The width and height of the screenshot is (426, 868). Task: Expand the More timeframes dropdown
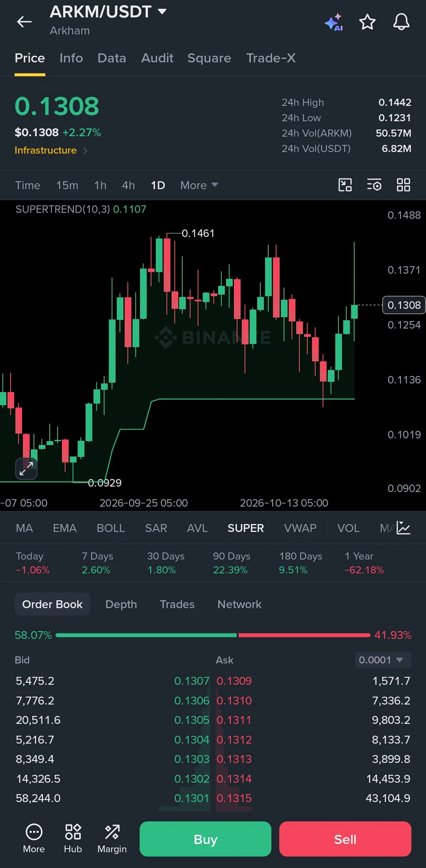[x=199, y=185]
